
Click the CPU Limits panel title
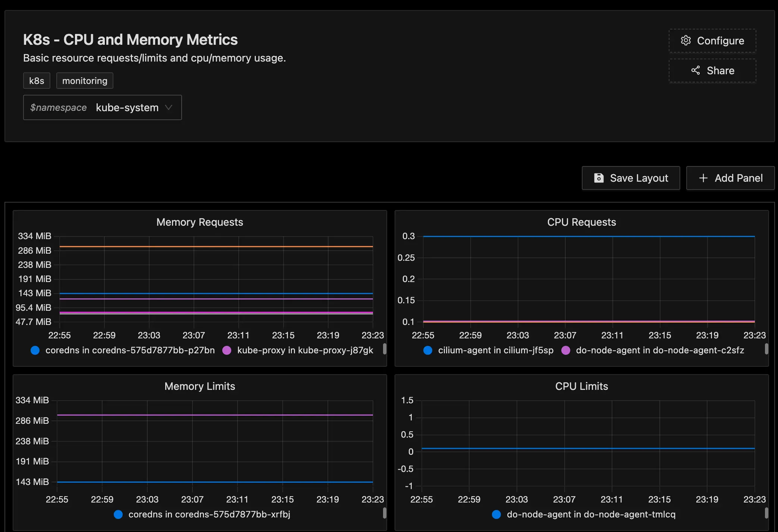coord(581,386)
